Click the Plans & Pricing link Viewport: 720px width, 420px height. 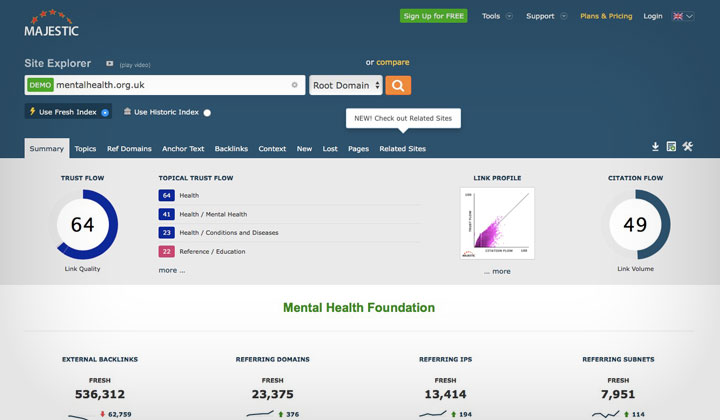click(606, 16)
